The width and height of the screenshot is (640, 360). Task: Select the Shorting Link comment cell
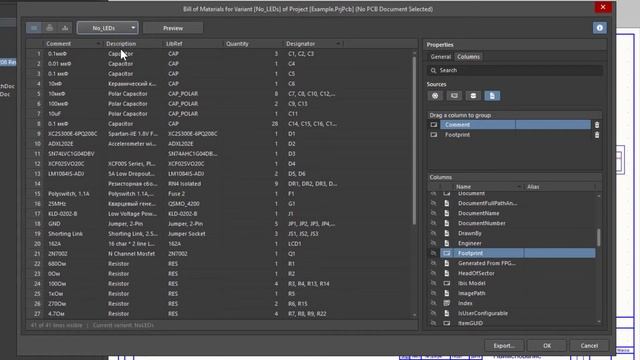click(65, 233)
